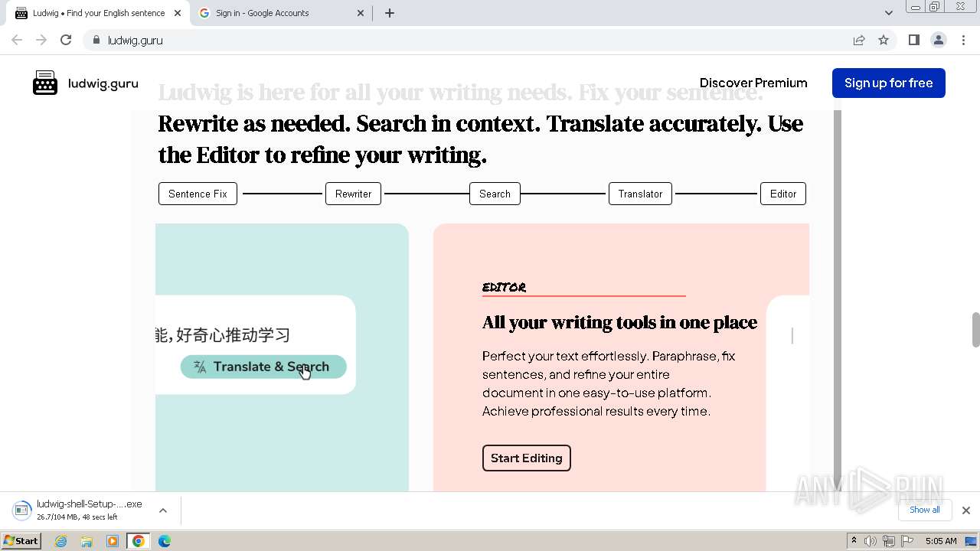Click the Editor section heading label

504,288
